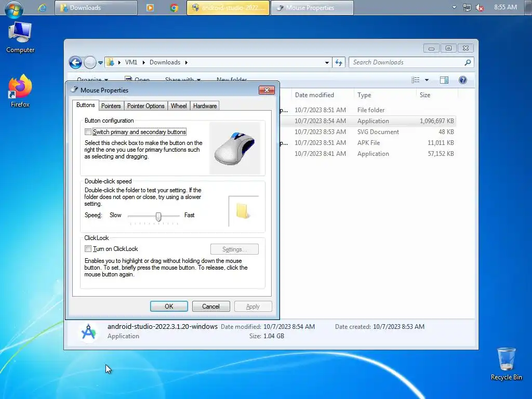Viewport: 532px width, 399px height.
Task: Open the Pointer Options tab
Action: pos(145,106)
